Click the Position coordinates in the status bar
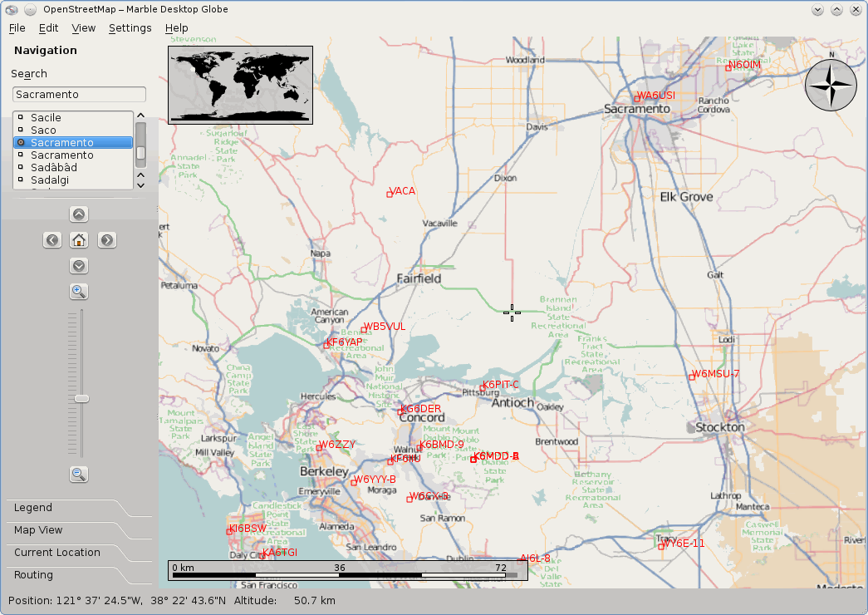The image size is (868, 615). [117, 601]
